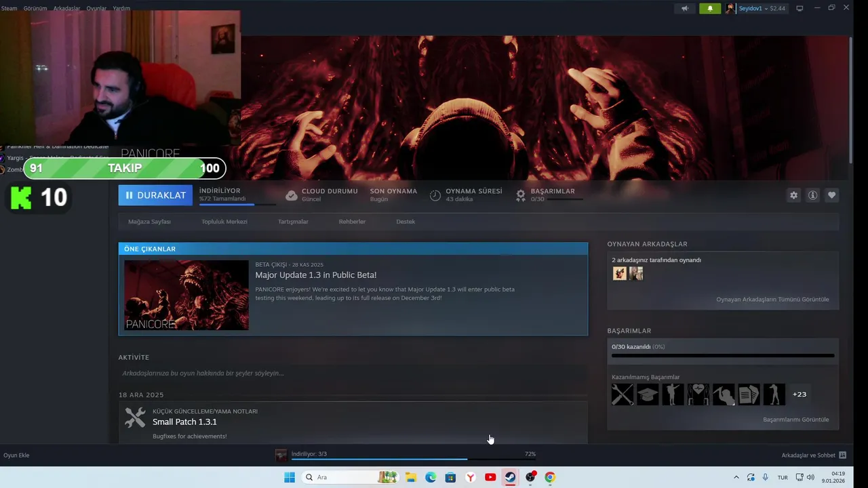This screenshot has width=868, height=488.
Task: Click the downloading game thumbnail at bottom
Action: pyautogui.click(x=281, y=455)
